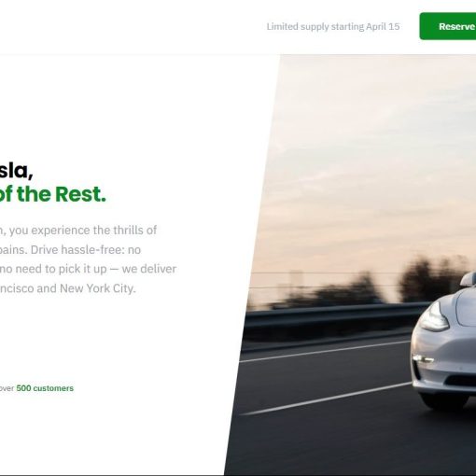Screen dimensions: 476x476
Task: Click the 'Limited supply starting April 15' notice
Action: coord(333,27)
